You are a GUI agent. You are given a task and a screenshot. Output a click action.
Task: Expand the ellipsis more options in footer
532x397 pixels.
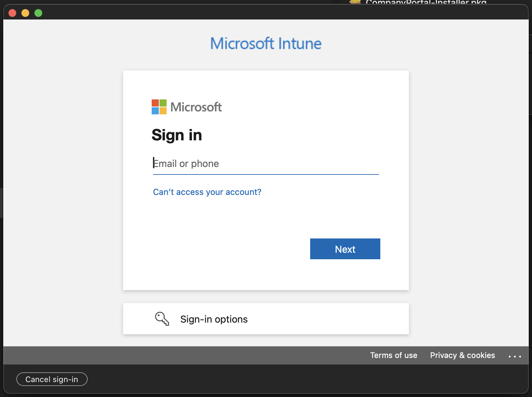pos(515,356)
